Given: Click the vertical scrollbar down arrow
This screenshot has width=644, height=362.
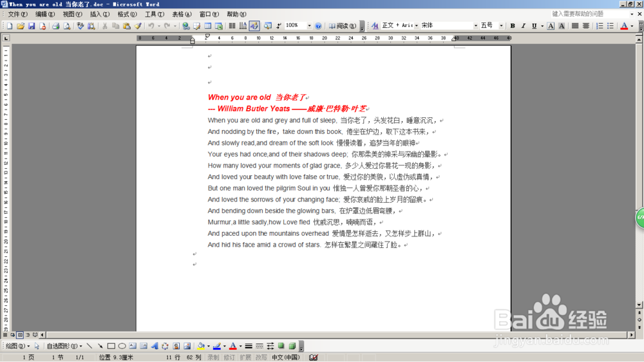Looking at the screenshot, I should click(x=639, y=305).
